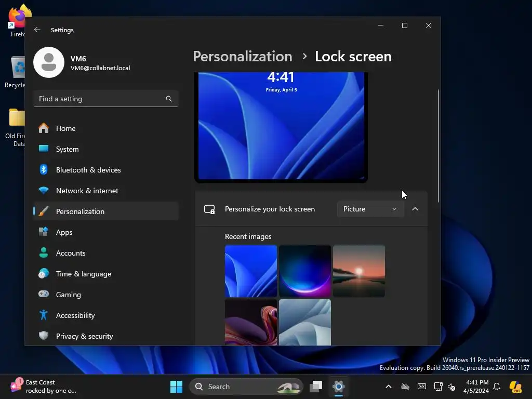The width and height of the screenshot is (532, 399).
Task: Select the sunset landscape image
Action: pos(359,271)
